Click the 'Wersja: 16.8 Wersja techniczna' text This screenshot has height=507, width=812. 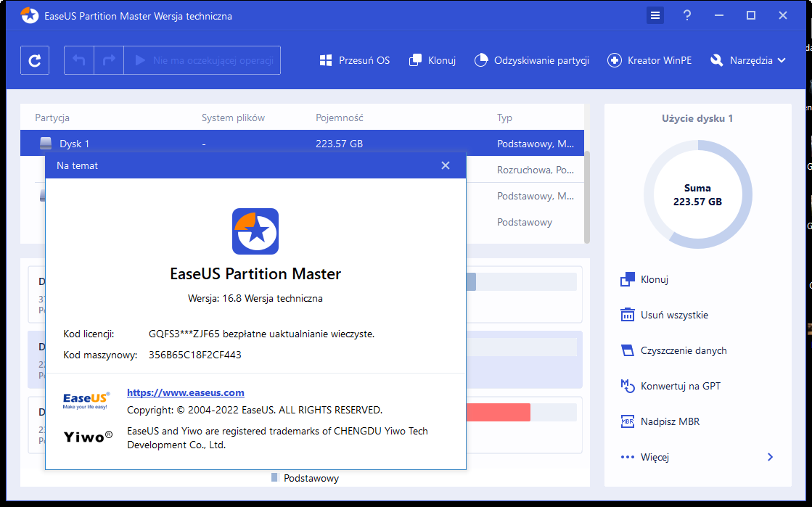(255, 298)
